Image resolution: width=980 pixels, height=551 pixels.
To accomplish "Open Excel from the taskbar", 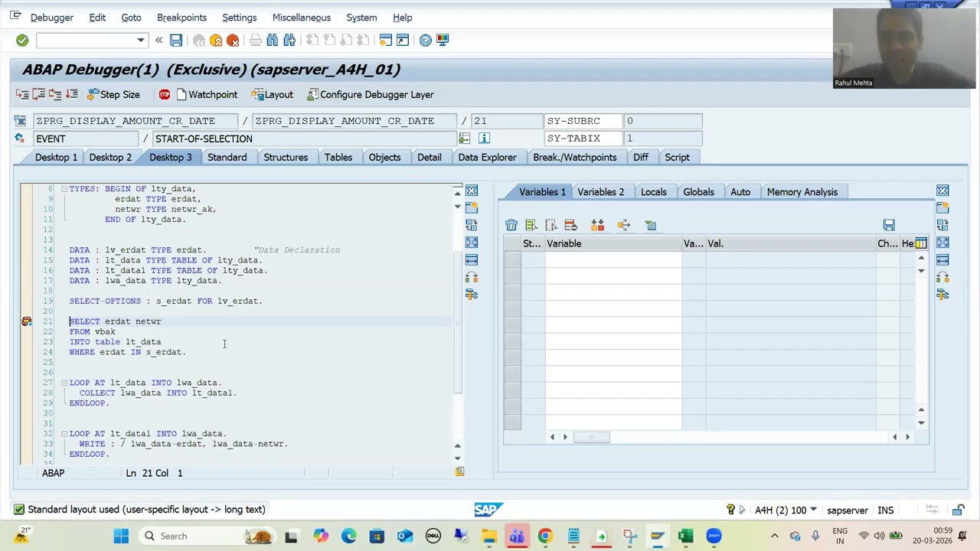I will 685,536.
